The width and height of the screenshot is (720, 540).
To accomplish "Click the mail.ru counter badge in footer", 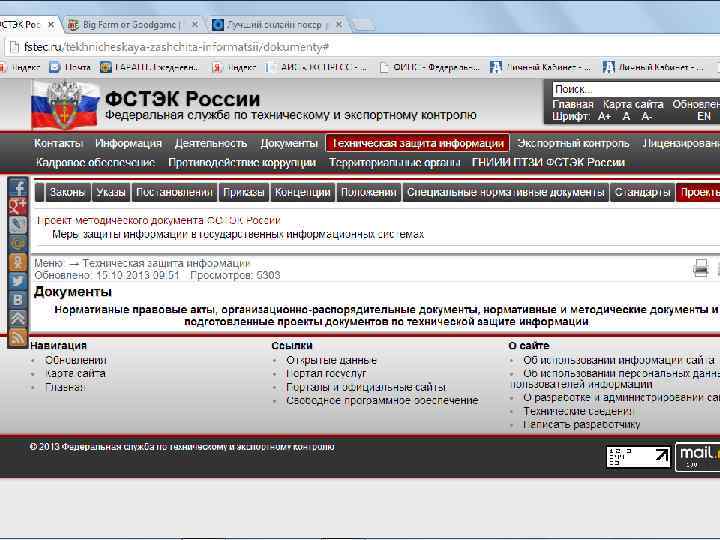I will click(698, 456).
